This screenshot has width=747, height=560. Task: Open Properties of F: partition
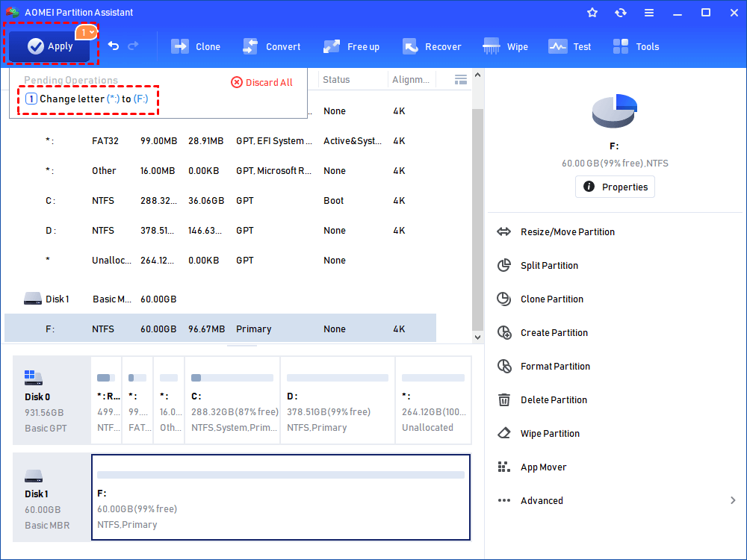(615, 187)
